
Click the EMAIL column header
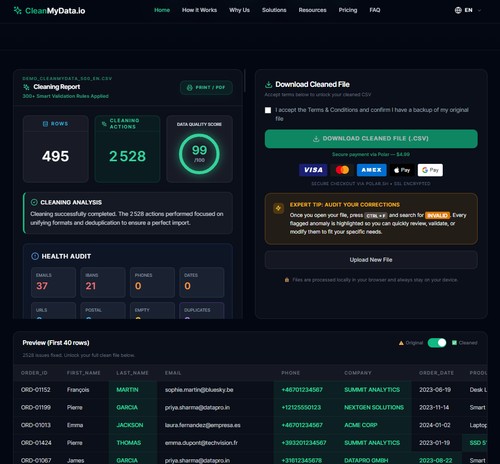pyautogui.click(x=173, y=373)
